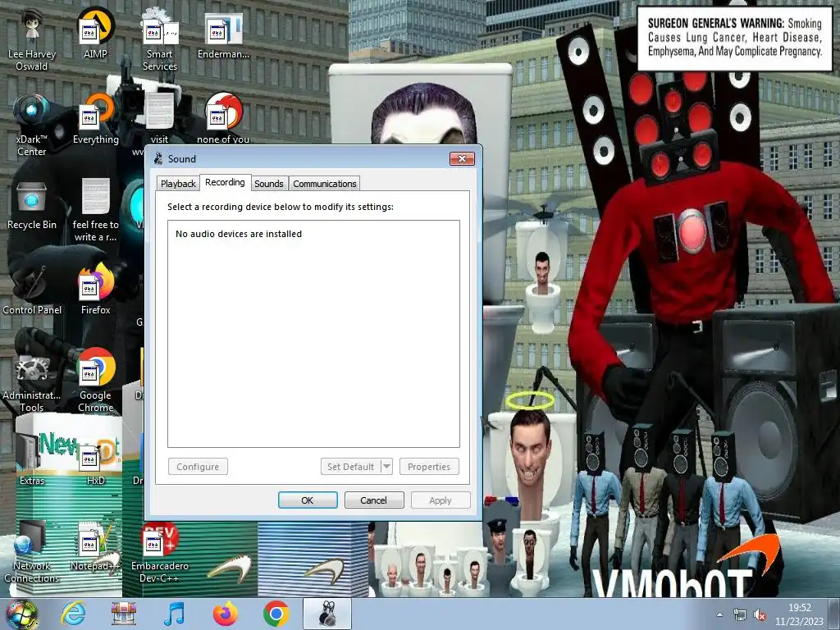The image size is (840, 630).
Task: Click the Set Default button
Action: [x=351, y=467]
